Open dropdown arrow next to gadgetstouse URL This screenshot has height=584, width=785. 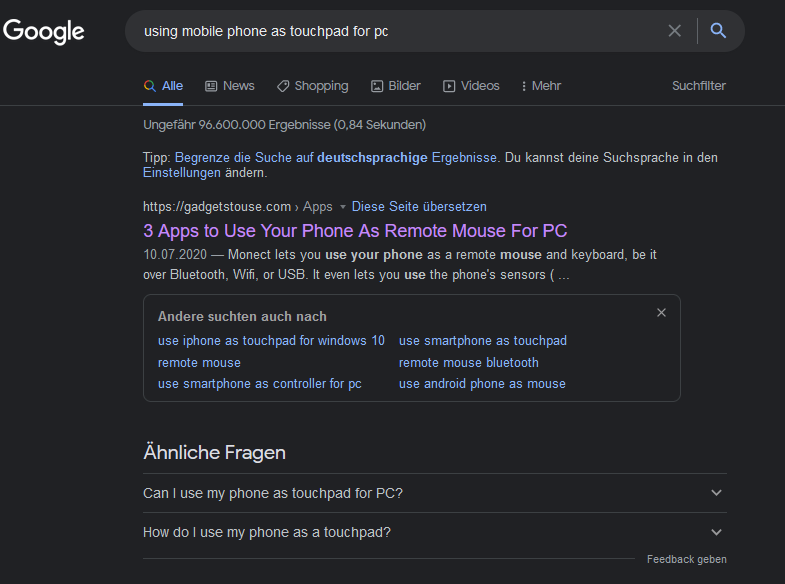[x=343, y=207]
